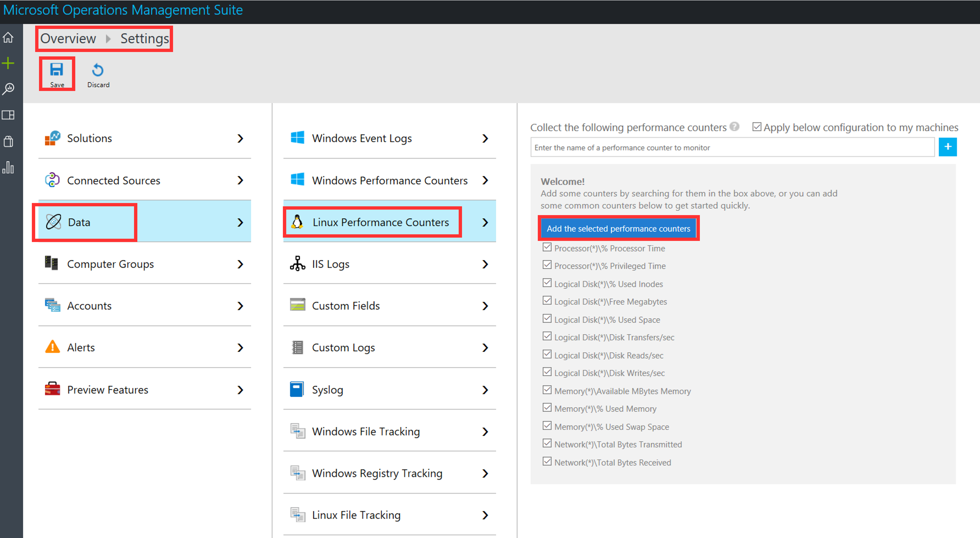Click the Accounts icon

coord(52,305)
